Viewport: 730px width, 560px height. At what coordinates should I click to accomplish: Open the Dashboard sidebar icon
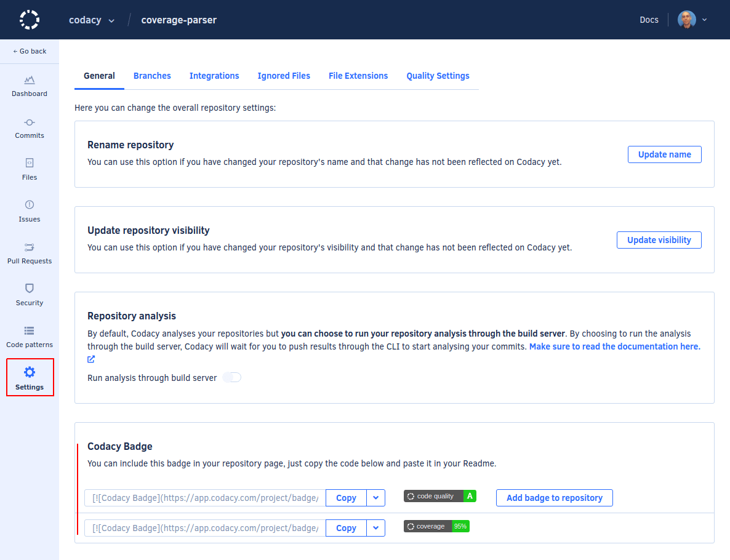click(x=30, y=80)
